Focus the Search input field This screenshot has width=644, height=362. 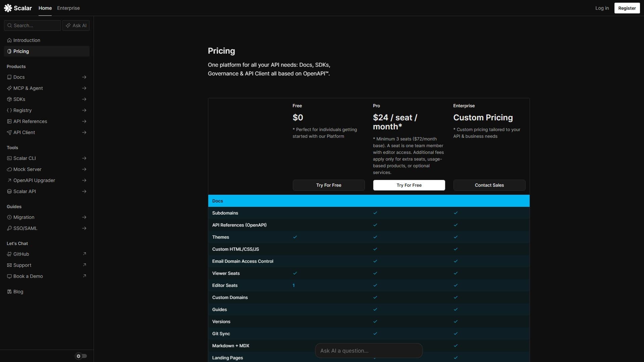pos(33,25)
